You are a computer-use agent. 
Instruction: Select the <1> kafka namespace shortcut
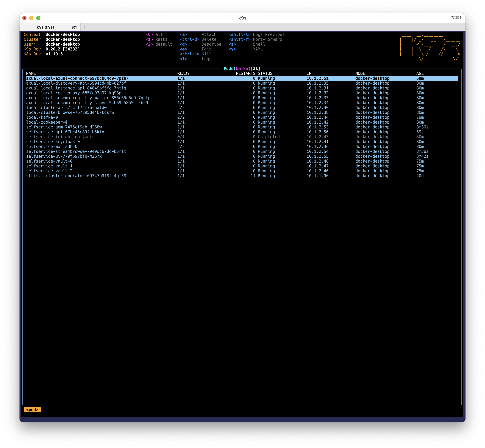156,39
